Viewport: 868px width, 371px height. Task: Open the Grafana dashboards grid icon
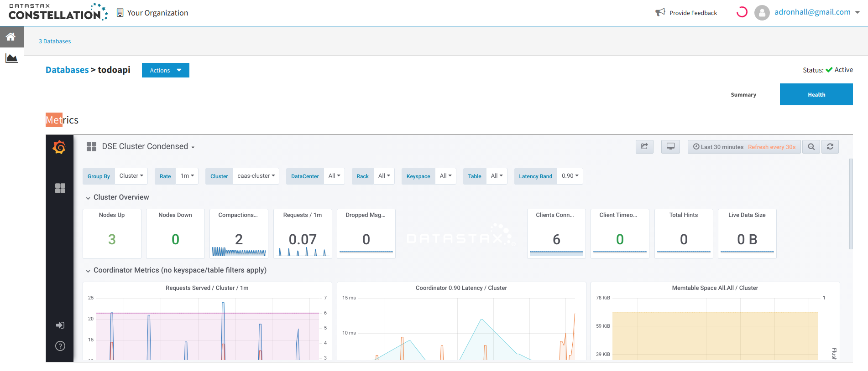(60, 188)
